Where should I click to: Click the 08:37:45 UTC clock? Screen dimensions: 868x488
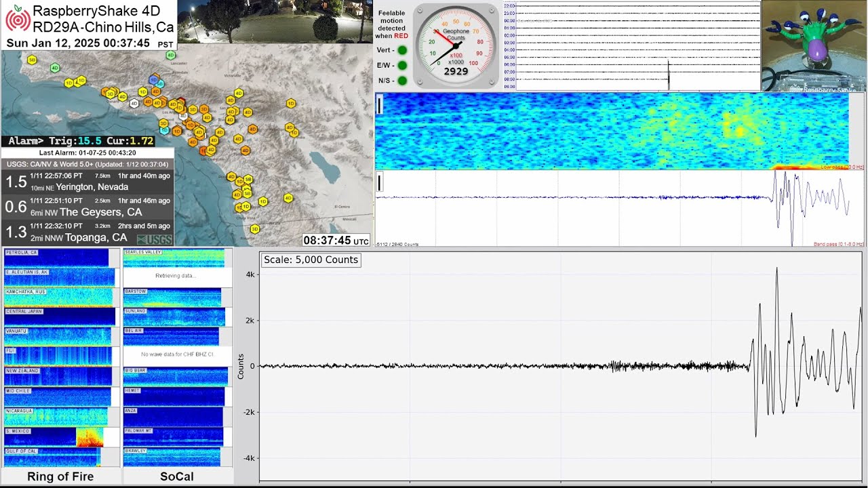point(336,241)
